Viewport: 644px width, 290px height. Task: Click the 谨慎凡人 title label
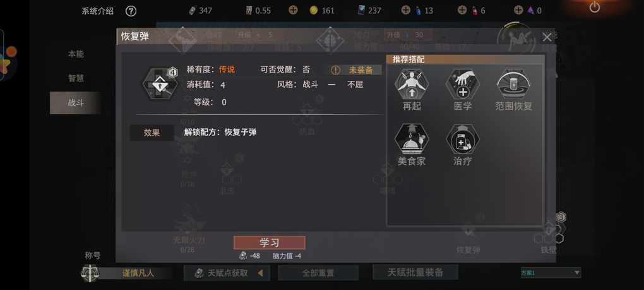tap(138, 273)
